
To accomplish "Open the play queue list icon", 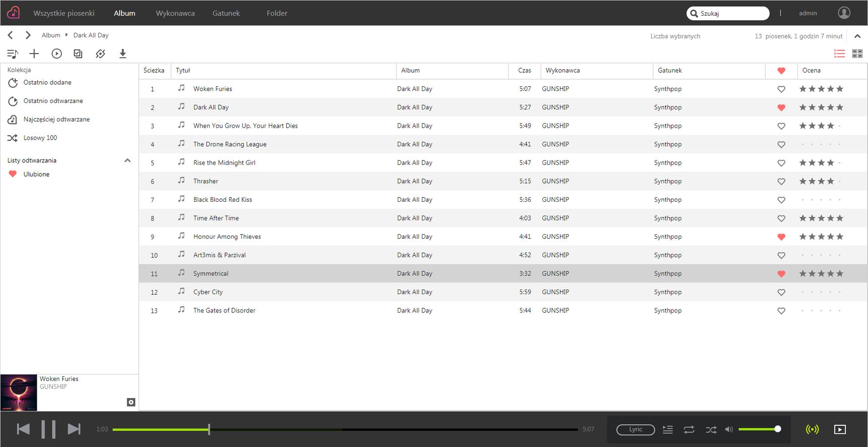I will (x=668, y=430).
